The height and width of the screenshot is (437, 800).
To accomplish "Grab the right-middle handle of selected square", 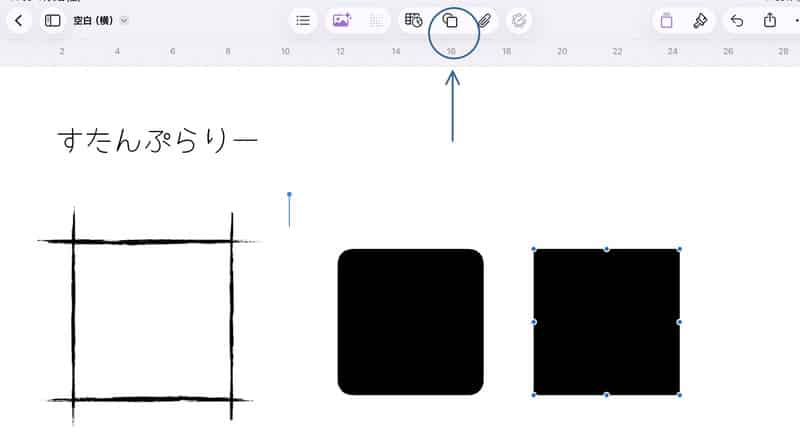I will (680, 322).
